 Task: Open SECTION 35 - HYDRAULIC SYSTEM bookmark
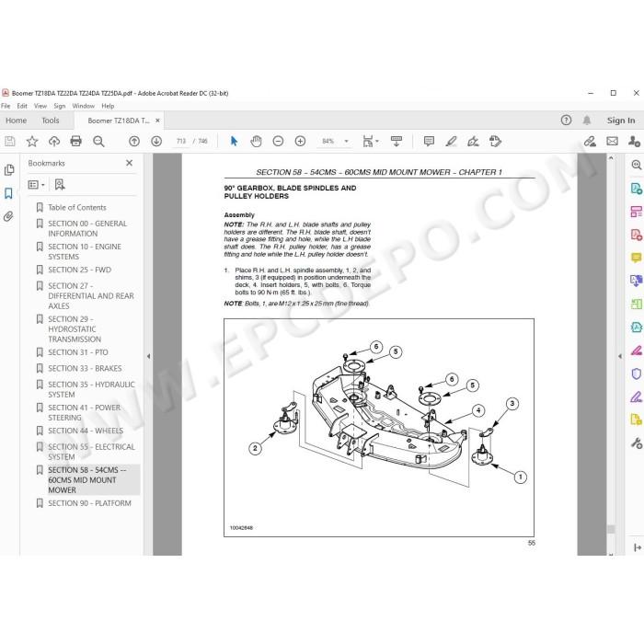point(91,389)
